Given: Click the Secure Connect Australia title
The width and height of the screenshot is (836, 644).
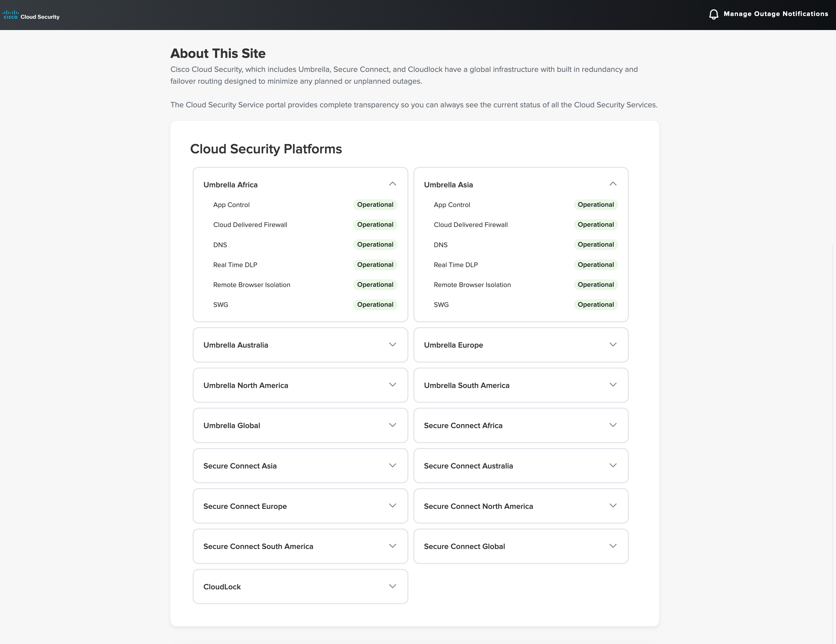Looking at the screenshot, I should click(x=468, y=466).
